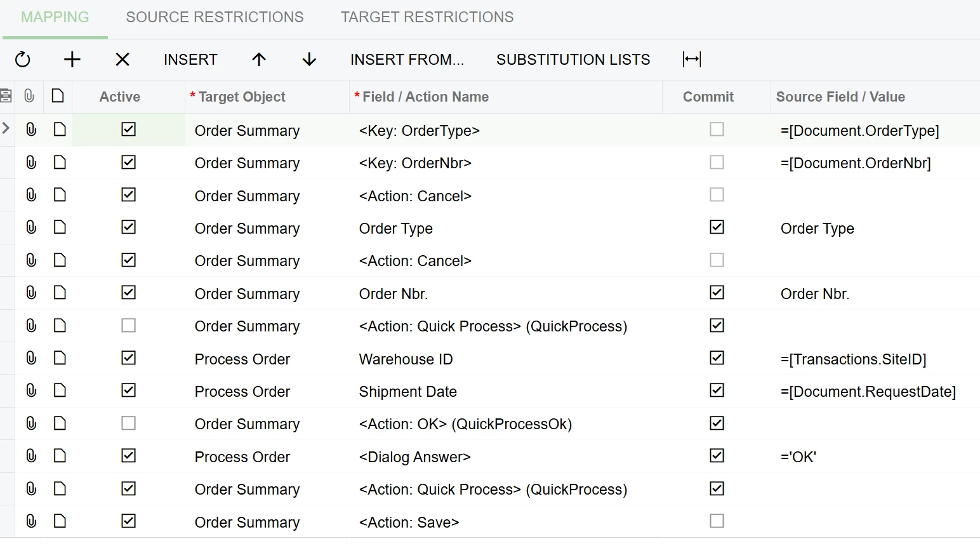This screenshot has width=980, height=546.
Task: Open the attachment paperclip on Warehouse ID row
Action: click(x=31, y=358)
